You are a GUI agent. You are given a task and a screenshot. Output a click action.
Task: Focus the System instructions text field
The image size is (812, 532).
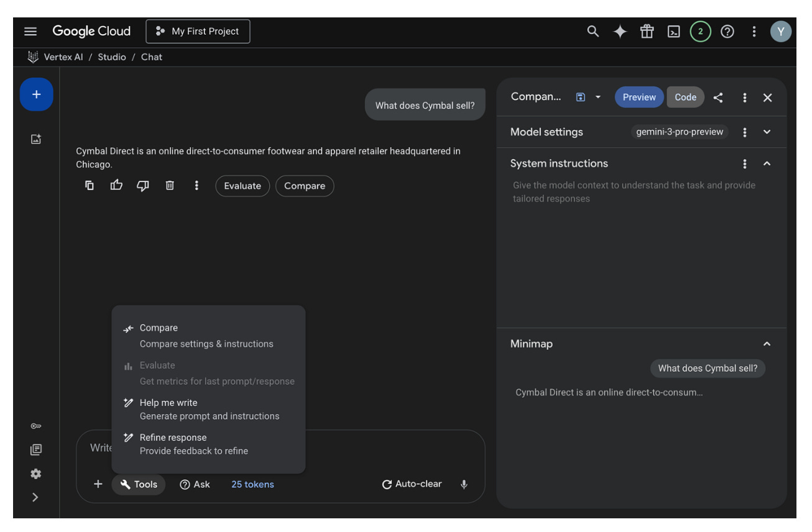(x=641, y=249)
